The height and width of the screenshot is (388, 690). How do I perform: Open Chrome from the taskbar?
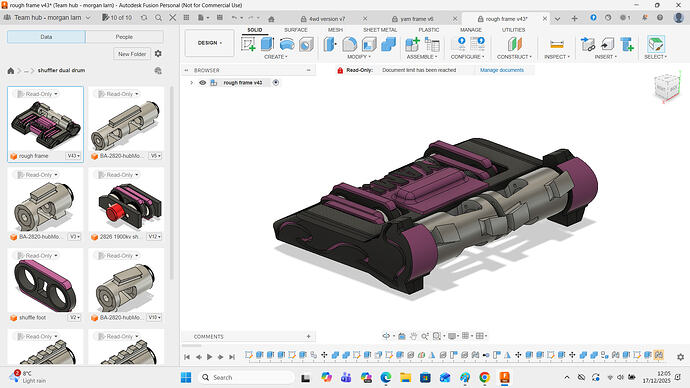point(484,377)
